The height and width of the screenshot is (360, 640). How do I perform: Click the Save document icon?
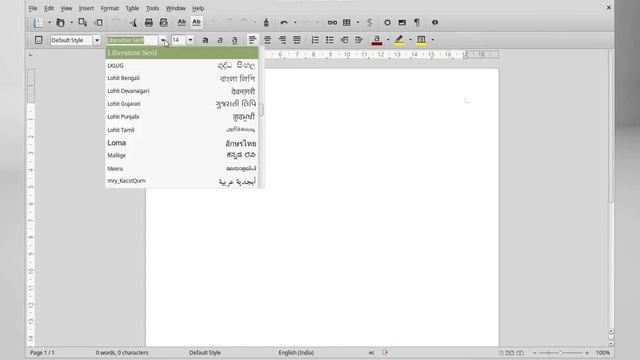(82, 22)
